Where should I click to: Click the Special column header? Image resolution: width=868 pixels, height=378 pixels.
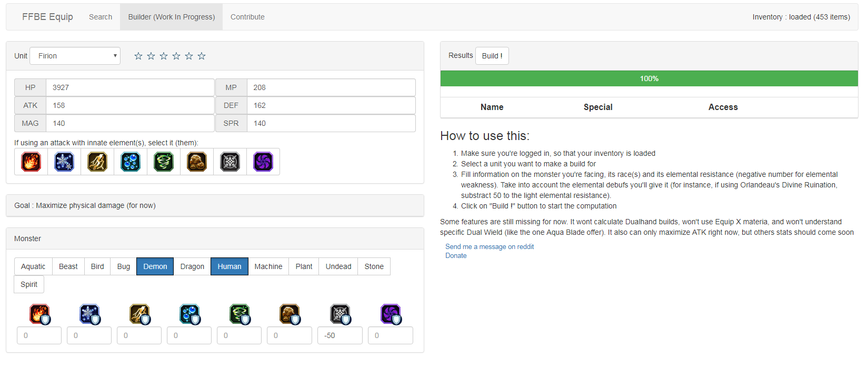(598, 107)
